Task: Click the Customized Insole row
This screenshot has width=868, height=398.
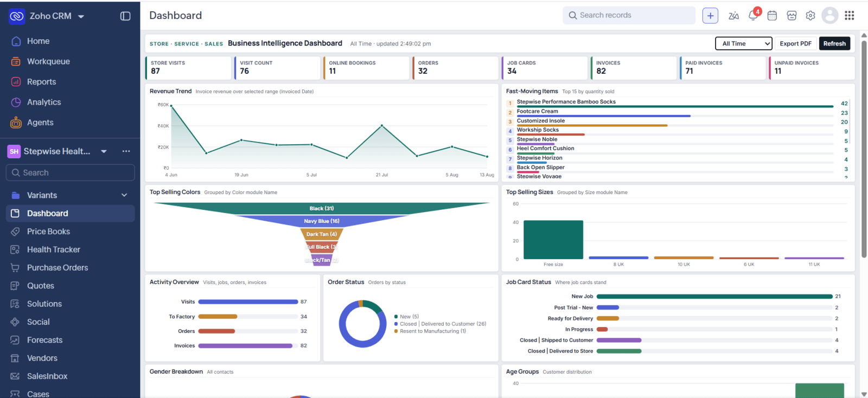Action: pos(677,122)
